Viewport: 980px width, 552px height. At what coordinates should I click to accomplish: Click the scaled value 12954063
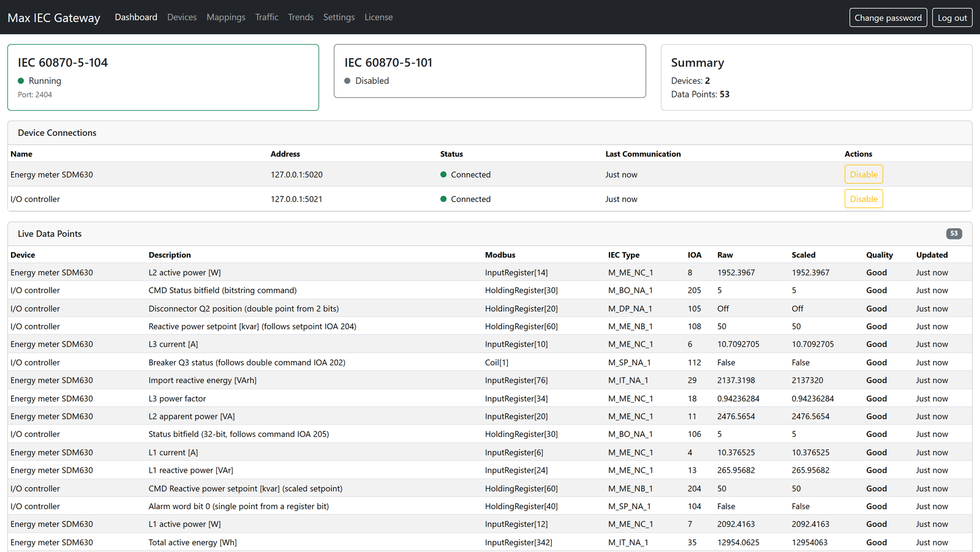point(810,543)
